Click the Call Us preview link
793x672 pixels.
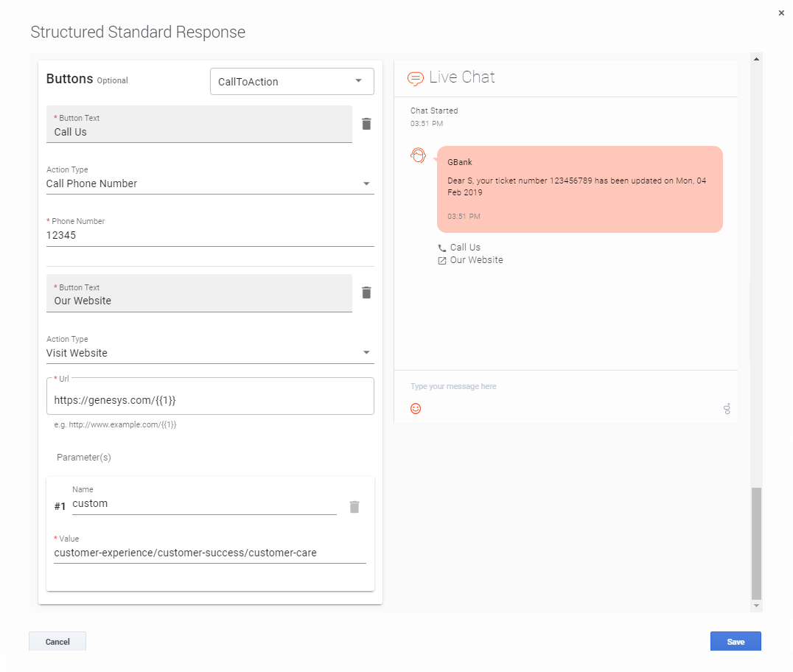465,248
